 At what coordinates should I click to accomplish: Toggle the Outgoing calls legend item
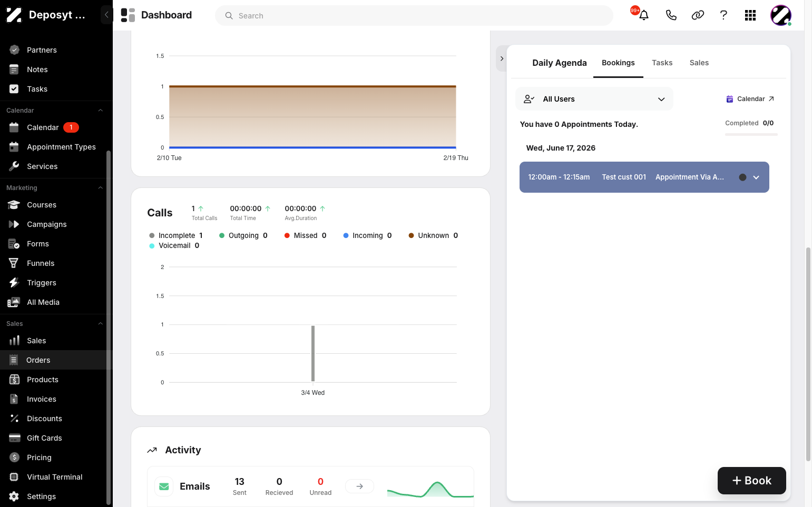click(x=243, y=235)
